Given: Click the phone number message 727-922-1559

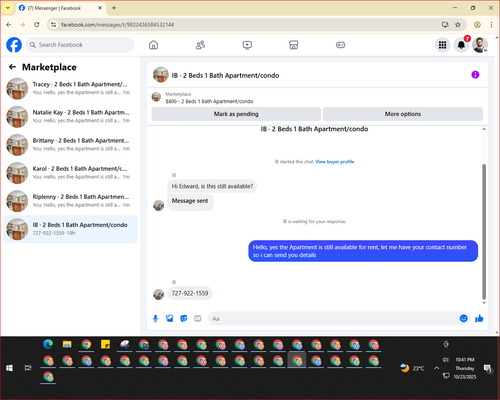Looking at the screenshot, I should click(190, 293).
